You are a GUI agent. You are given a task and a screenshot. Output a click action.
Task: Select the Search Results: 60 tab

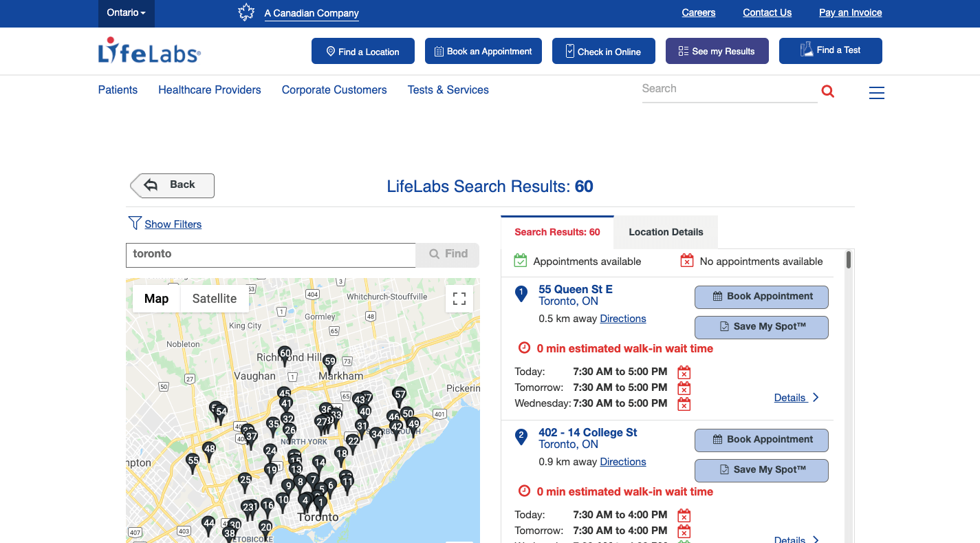coord(557,233)
